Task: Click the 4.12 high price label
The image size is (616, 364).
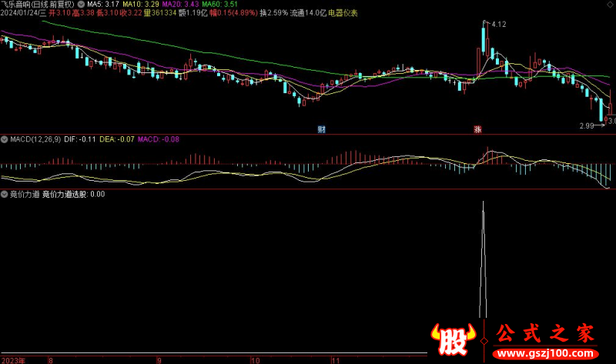Action: tap(497, 25)
